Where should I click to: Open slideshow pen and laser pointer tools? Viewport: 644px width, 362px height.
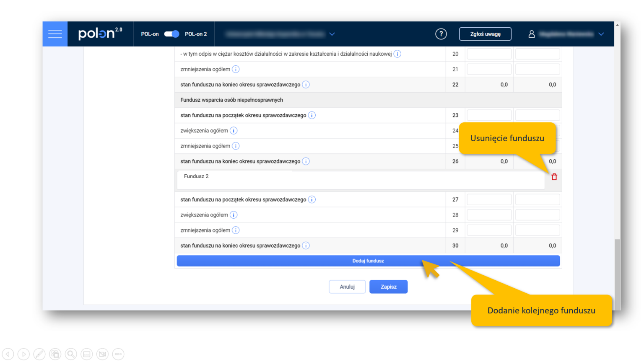click(39, 354)
